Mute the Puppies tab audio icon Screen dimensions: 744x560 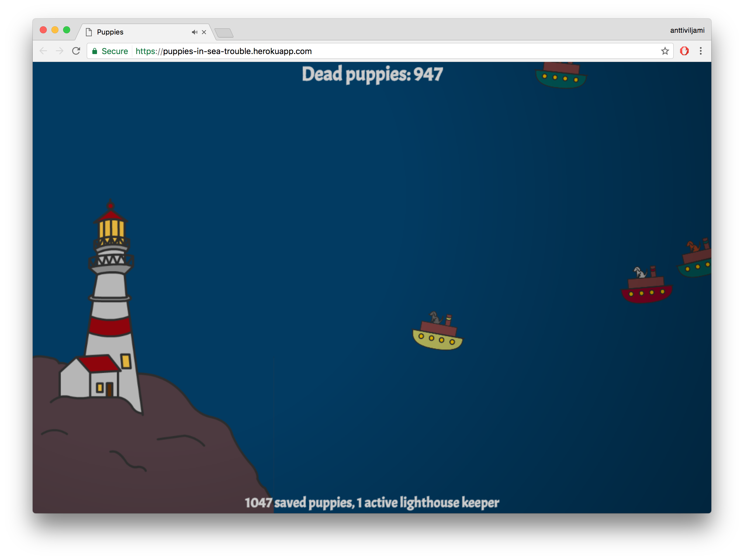(x=194, y=32)
